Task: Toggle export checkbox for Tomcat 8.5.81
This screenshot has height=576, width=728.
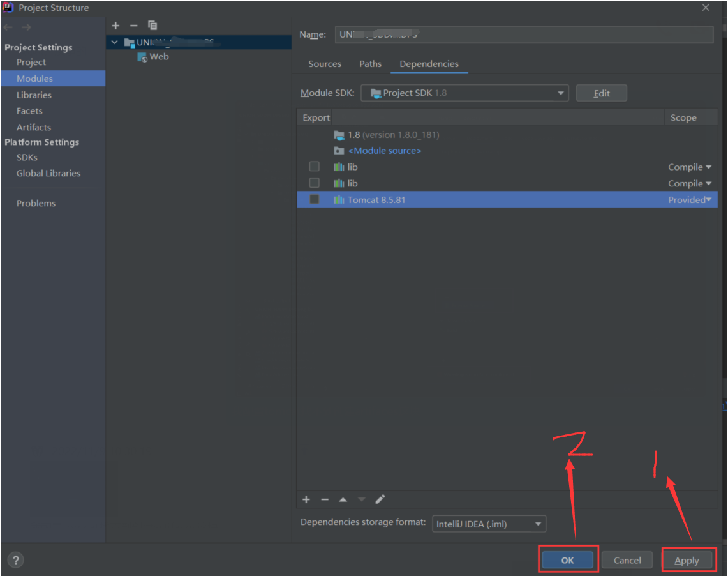Action: tap(315, 199)
